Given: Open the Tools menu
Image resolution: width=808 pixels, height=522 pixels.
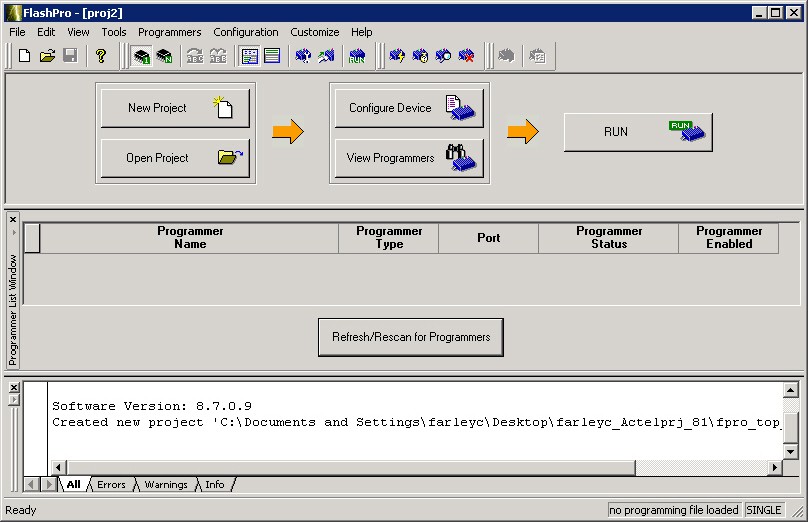Looking at the screenshot, I should pyautogui.click(x=113, y=32).
